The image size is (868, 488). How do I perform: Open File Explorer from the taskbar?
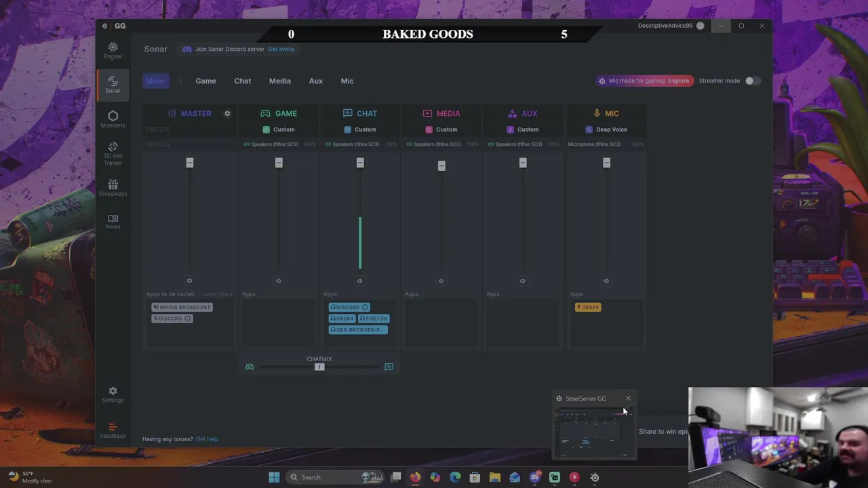click(x=495, y=477)
